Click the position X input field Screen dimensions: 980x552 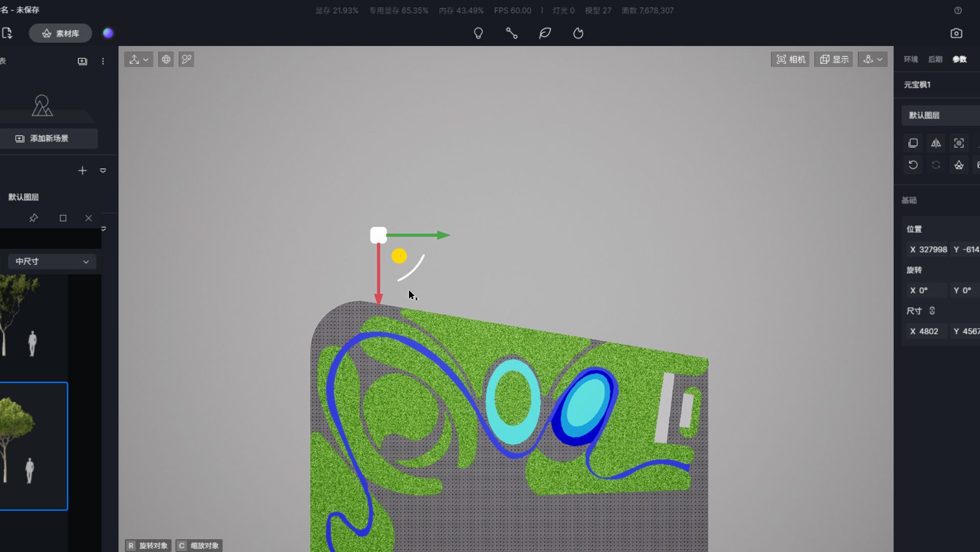[927, 249]
